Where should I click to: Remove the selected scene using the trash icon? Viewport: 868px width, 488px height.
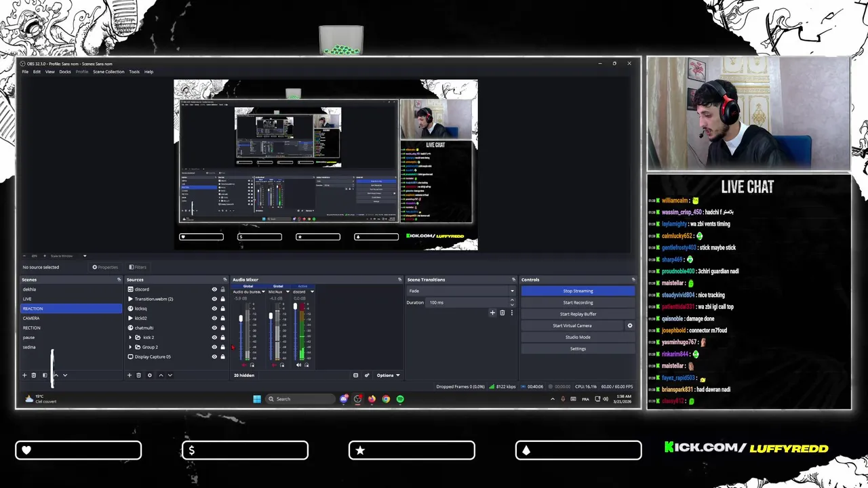point(34,375)
